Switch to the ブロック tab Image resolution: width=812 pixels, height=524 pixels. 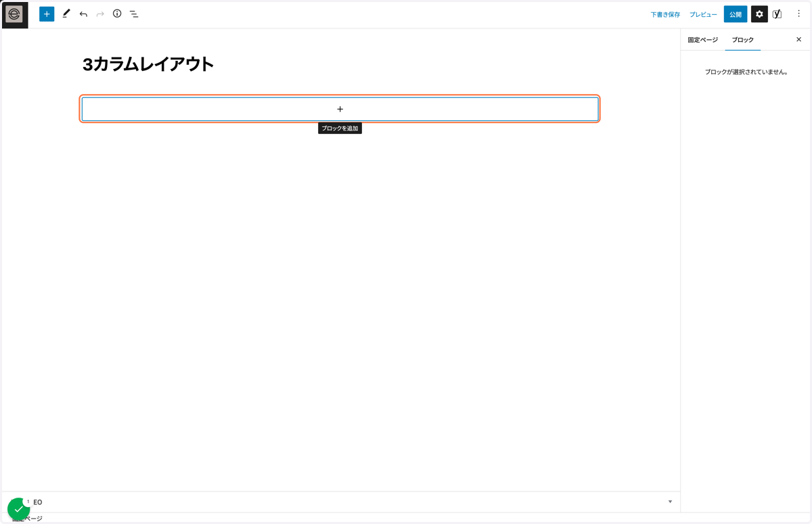tap(743, 40)
